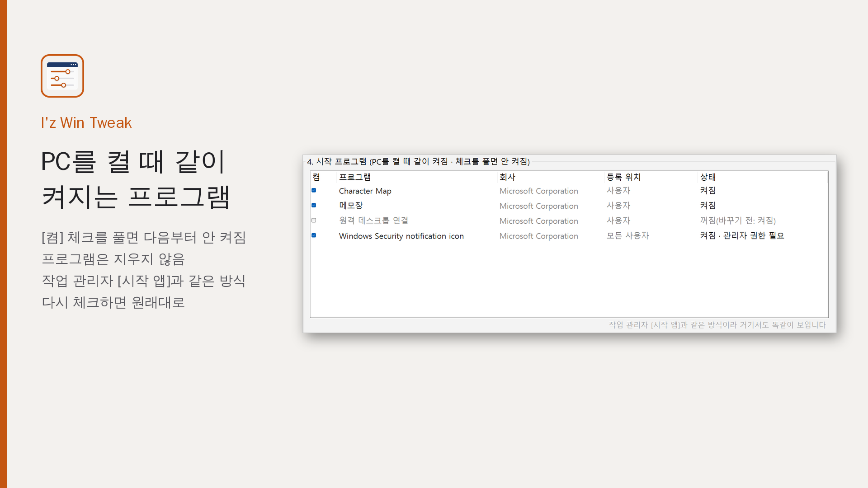Viewport: 868px width, 488px height.
Task: Click the 꺼짐(바꾸기 전: 켜짐) status
Action: tap(737, 221)
